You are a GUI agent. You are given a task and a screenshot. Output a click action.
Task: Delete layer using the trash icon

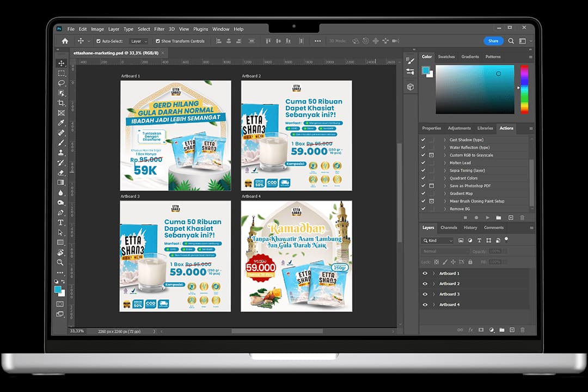coord(523,330)
